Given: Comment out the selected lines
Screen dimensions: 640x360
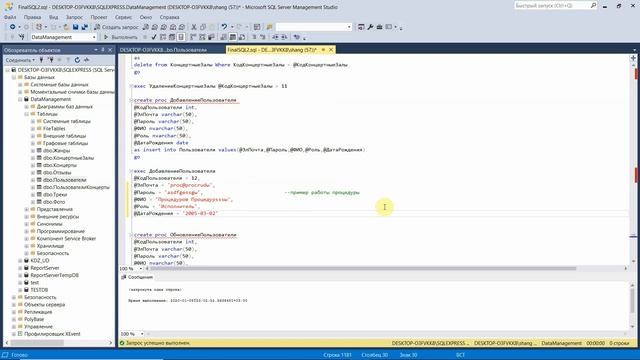Looking at the screenshot, I should coord(254,37).
